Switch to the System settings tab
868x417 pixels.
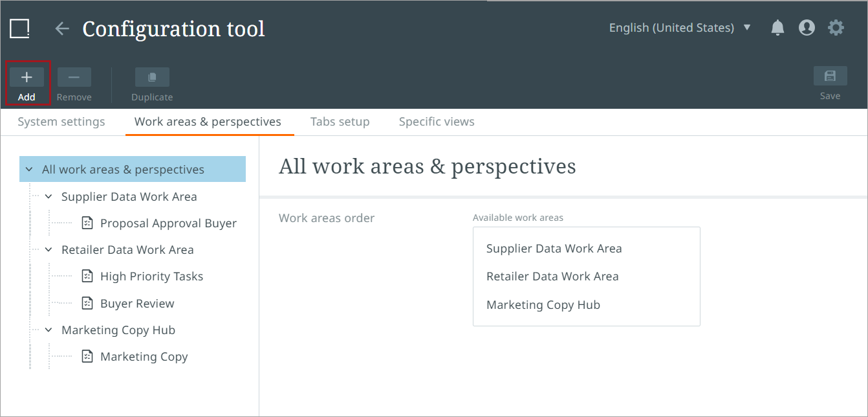click(61, 122)
